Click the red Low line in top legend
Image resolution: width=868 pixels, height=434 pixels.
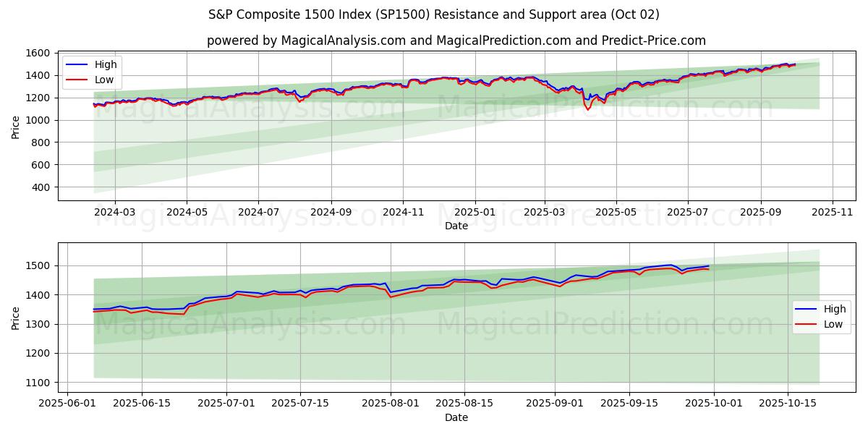[77, 80]
